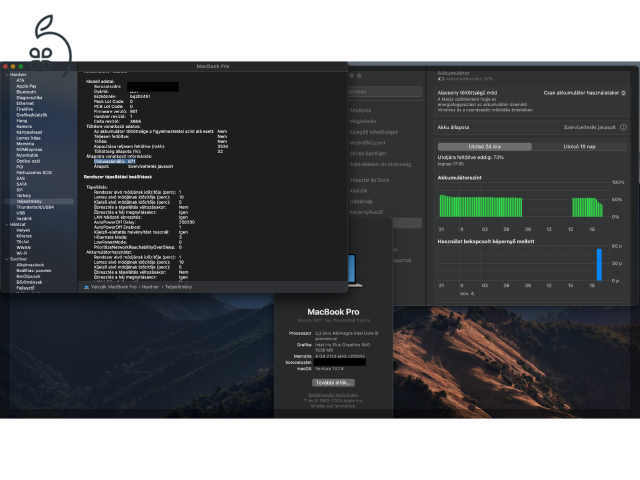The width and height of the screenshot is (640, 480).
Task: Open the regulatory certification link
Action: click(334, 396)
